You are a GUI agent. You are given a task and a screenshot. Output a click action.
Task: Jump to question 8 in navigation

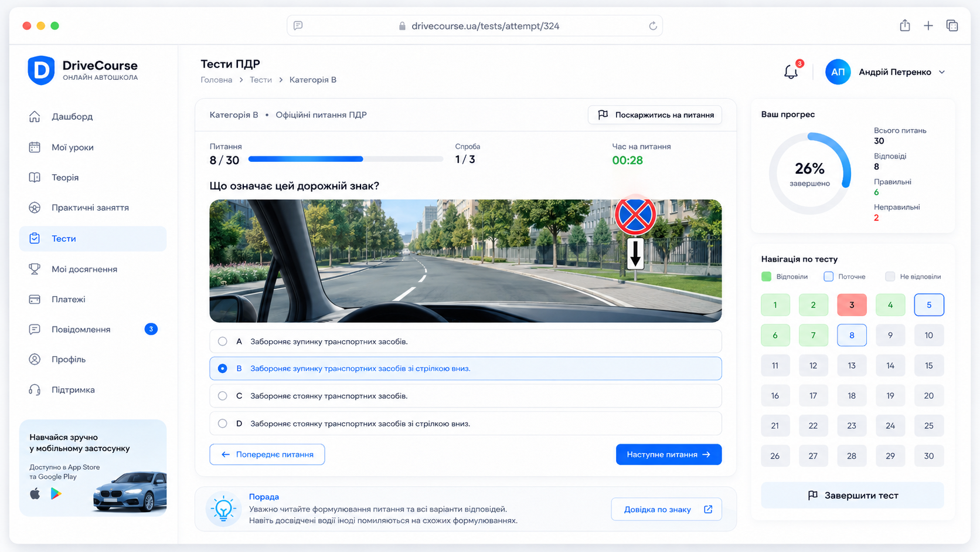pyautogui.click(x=852, y=335)
